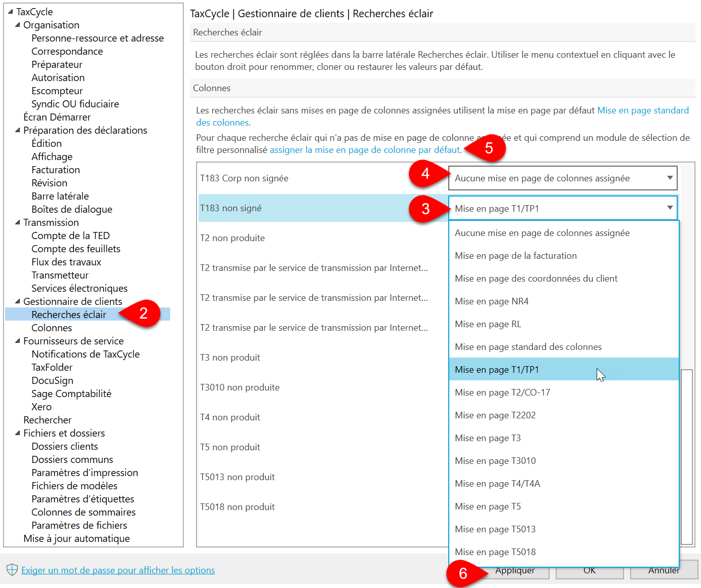This screenshot has width=701, height=588.
Task: Choose Mise en page T5018 option
Action: 564,552
